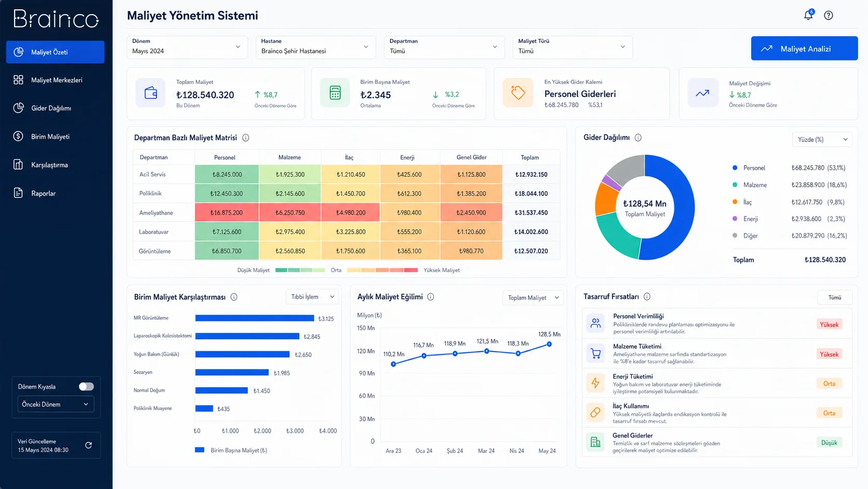Click the info icon next to Gider Dağılımı heading
This screenshot has height=489, width=868.
pyautogui.click(x=638, y=138)
